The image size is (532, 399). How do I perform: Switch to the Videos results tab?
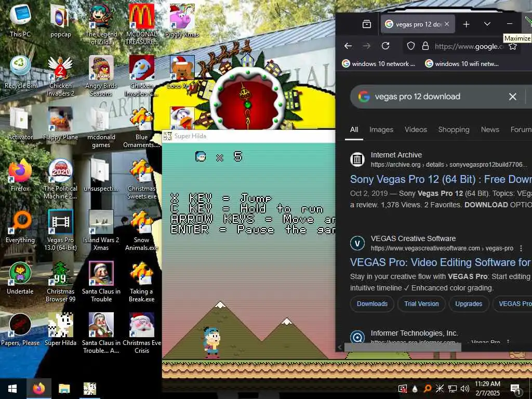pos(416,129)
